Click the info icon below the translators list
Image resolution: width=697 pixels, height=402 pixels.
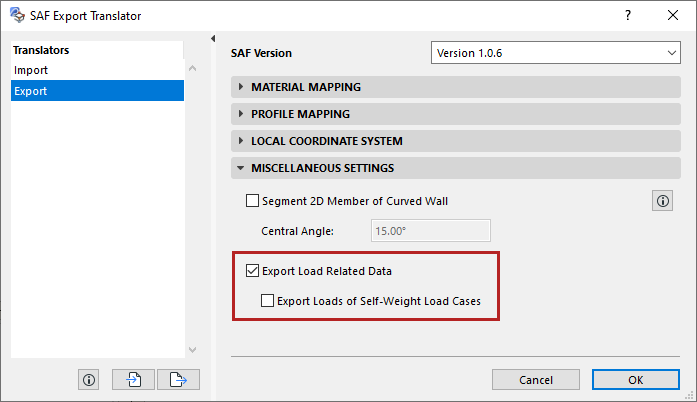click(89, 379)
